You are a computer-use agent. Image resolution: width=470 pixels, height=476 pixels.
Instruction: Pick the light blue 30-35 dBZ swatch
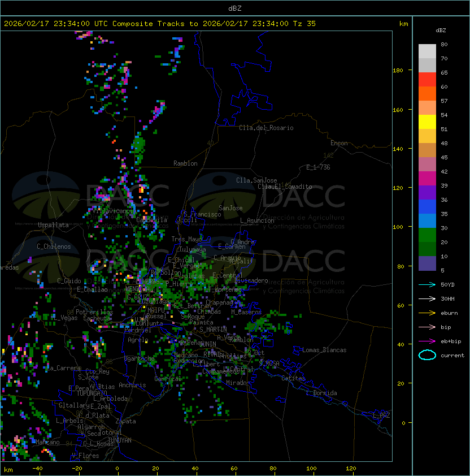[x=427, y=221]
